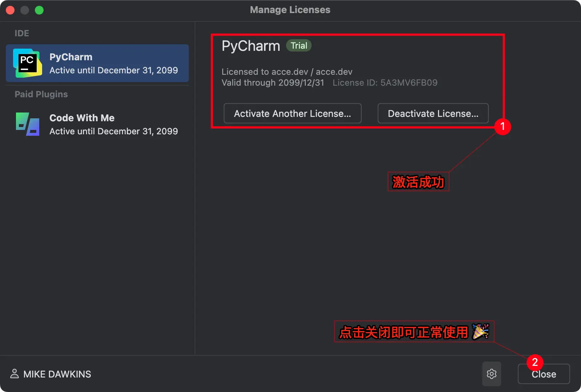Click the MIKE DAWKINS account name
The height and width of the screenshot is (392, 581).
click(57, 374)
